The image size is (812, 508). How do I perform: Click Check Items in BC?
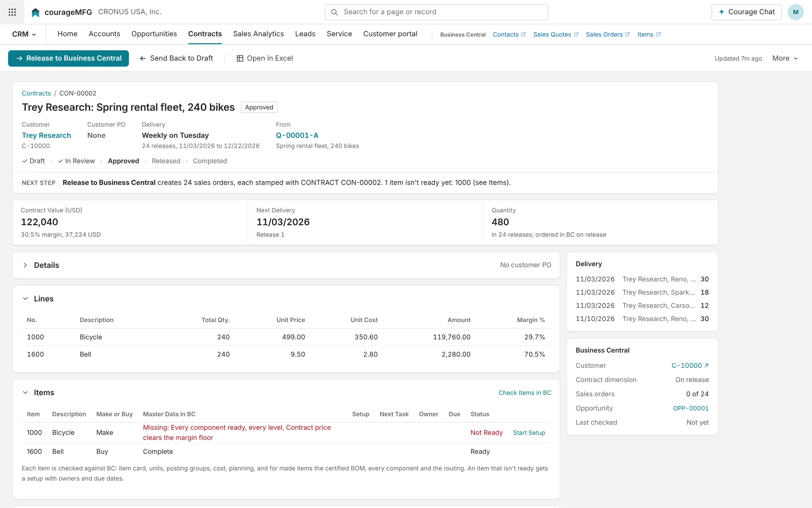(x=525, y=393)
